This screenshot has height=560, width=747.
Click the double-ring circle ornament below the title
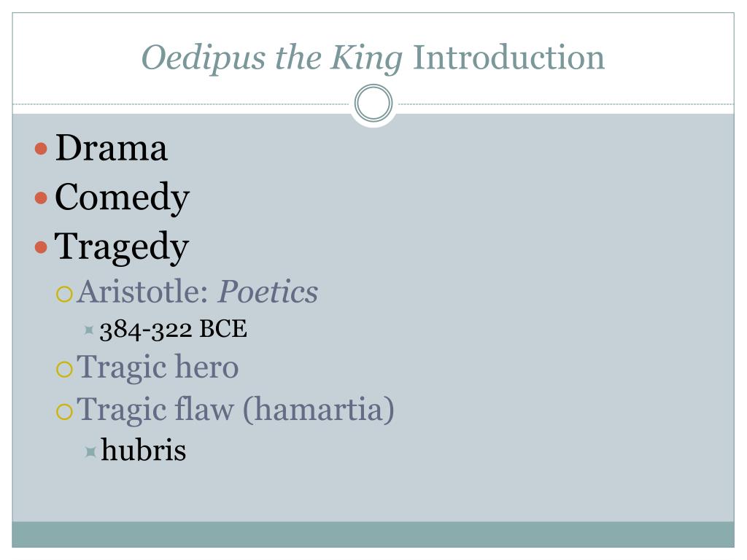pyautogui.click(x=373, y=103)
